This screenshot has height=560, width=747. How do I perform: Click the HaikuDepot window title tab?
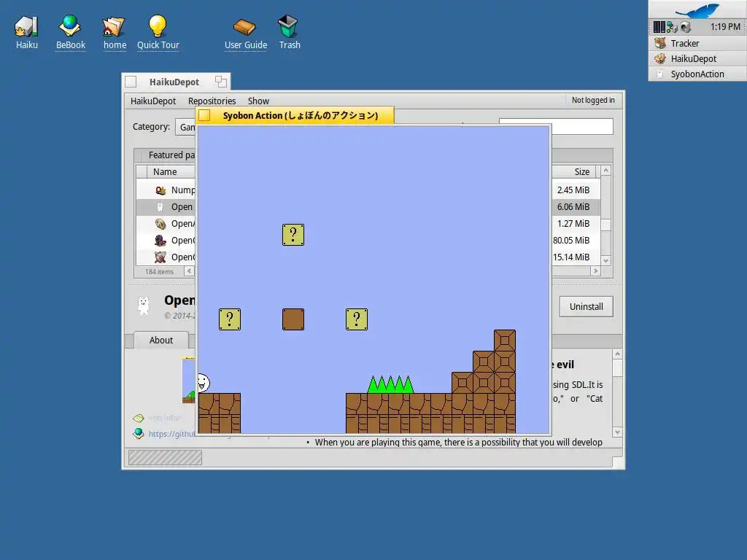[x=174, y=82]
